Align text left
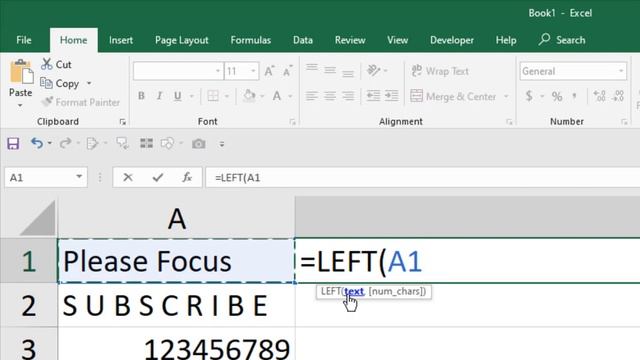The image size is (640, 360). point(312,96)
